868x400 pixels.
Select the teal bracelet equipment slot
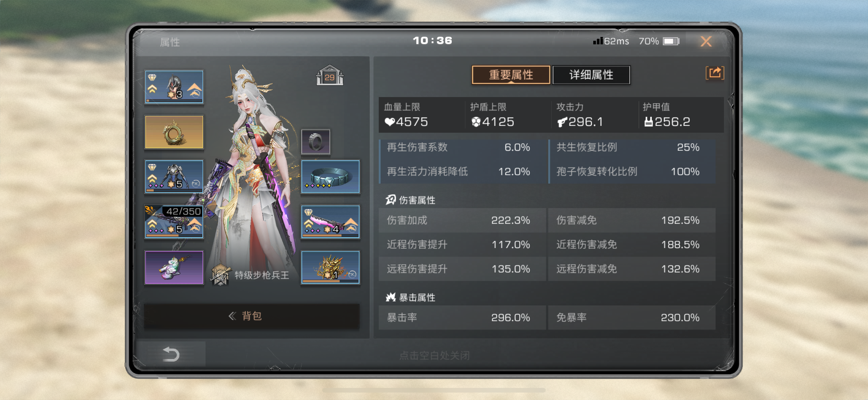click(330, 176)
